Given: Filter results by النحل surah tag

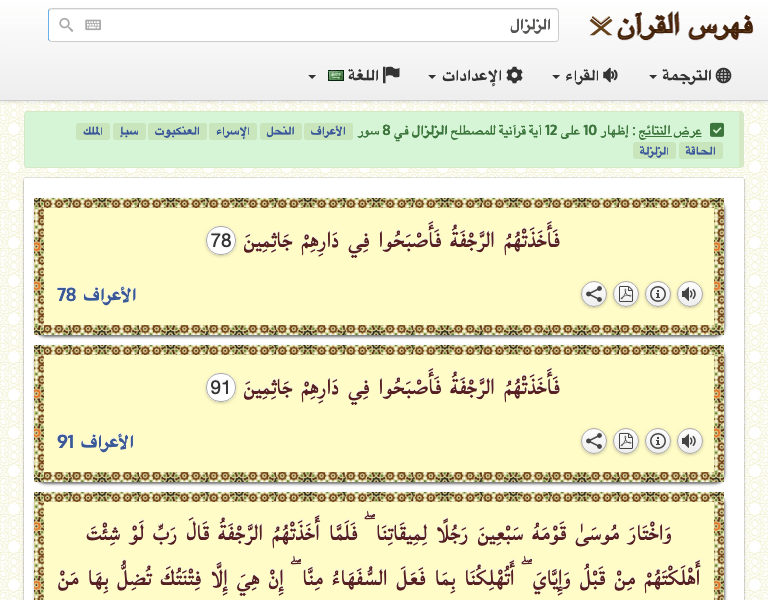Looking at the screenshot, I should (279, 131).
